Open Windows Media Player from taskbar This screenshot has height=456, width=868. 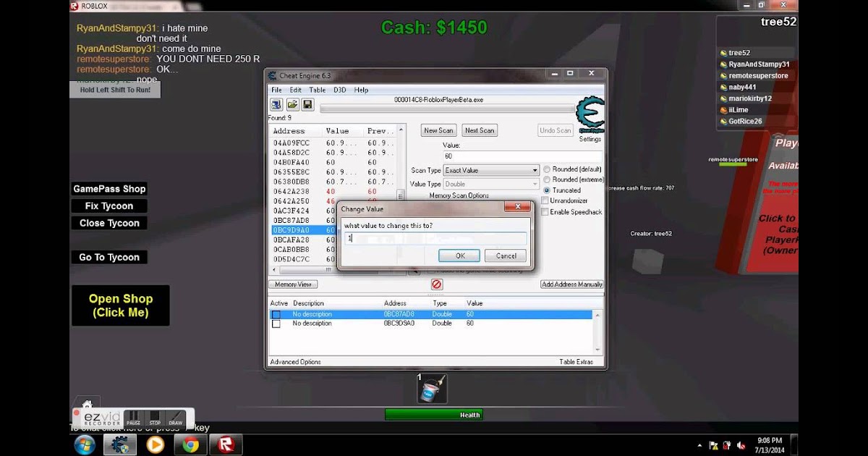pos(155,444)
